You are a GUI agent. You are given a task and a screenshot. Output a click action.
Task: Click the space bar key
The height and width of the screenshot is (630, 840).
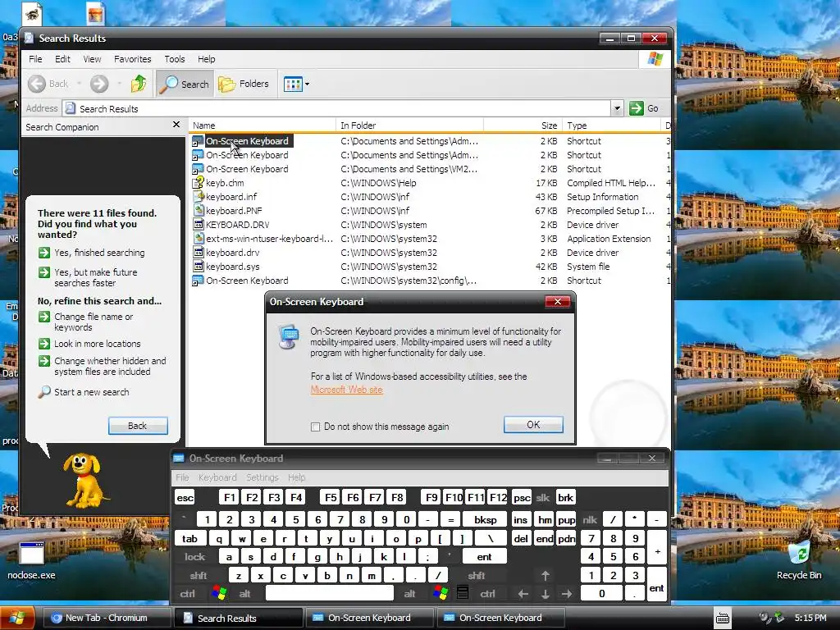[x=330, y=593]
